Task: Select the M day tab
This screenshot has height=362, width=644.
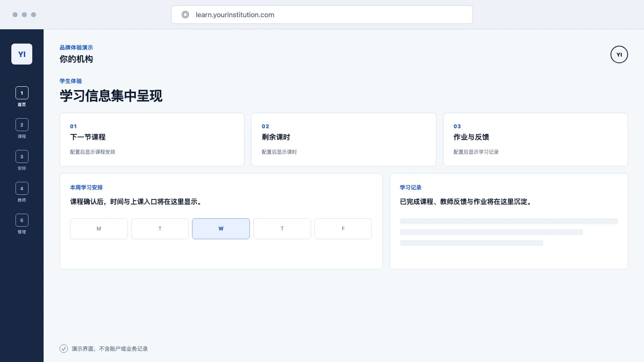Action: click(99, 229)
